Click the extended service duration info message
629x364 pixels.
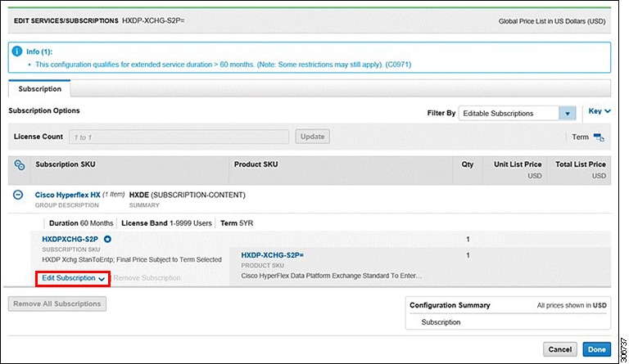pyautogui.click(x=223, y=65)
